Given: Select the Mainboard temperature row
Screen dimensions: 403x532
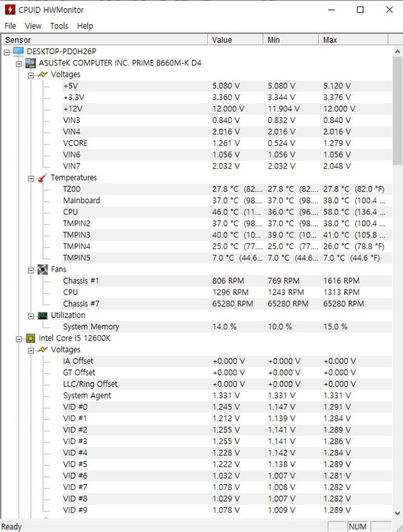Looking at the screenshot, I should pyautogui.click(x=227, y=201).
